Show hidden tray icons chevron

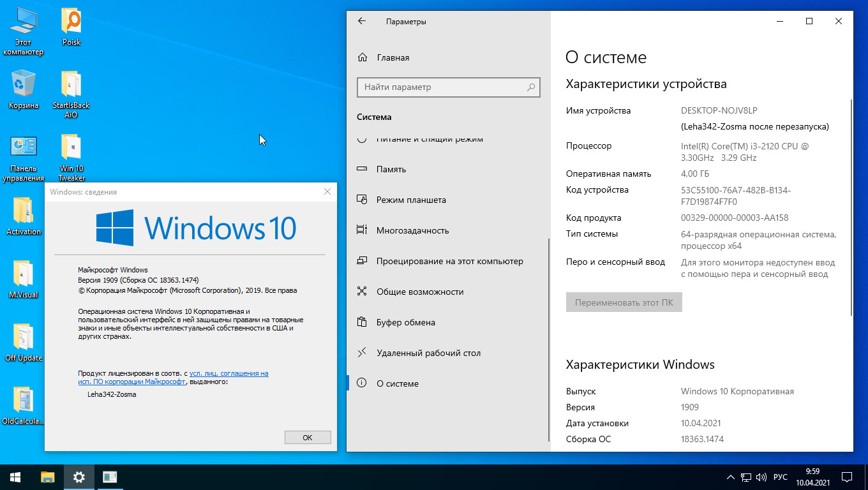click(731, 477)
